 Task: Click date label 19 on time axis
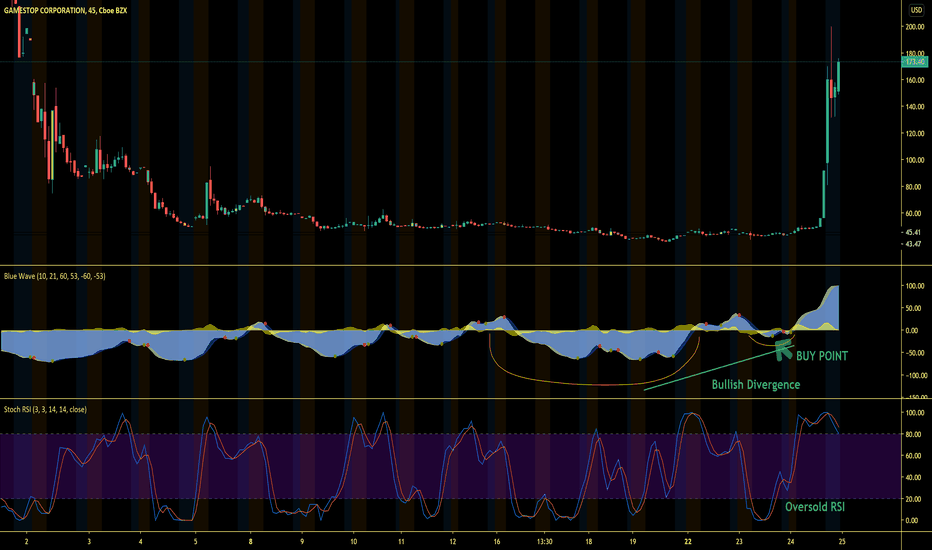632,542
